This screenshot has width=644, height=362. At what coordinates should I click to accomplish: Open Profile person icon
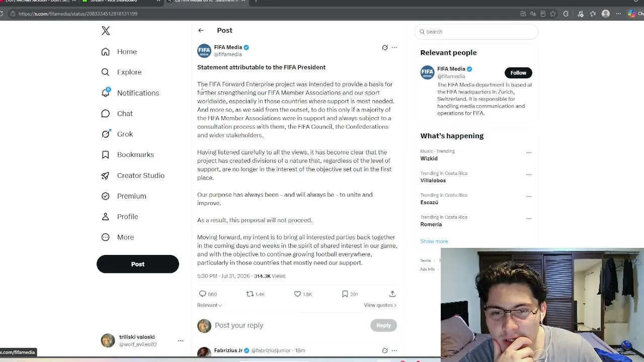(x=105, y=216)
